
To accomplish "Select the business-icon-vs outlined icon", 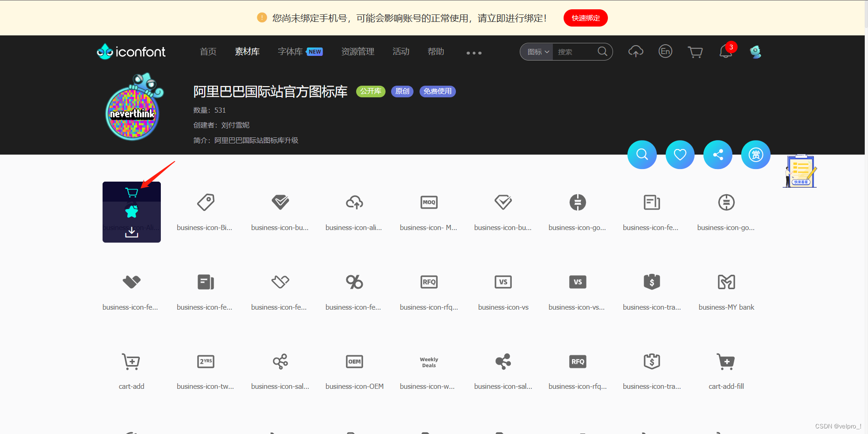I will 503,282.
